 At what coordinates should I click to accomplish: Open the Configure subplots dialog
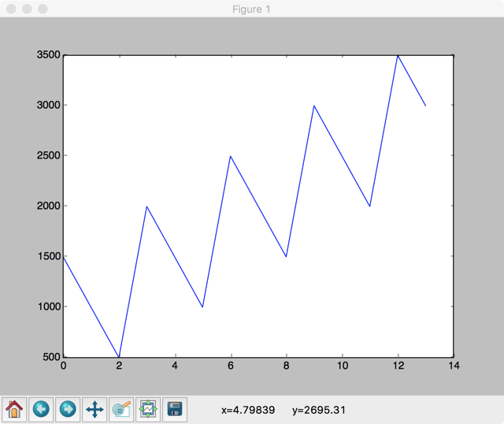click(148, 410)
